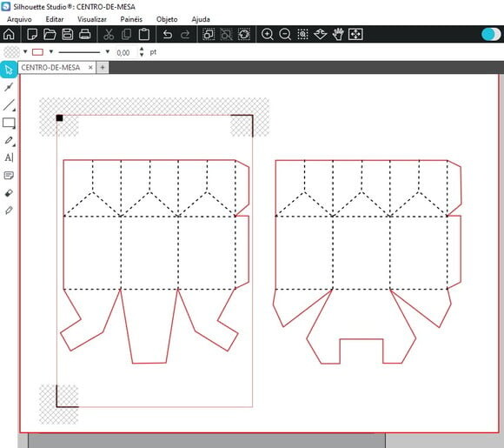The width and height of the screenshot is (504, 448).
Task: Cut selection with scissors icon
Action: click(x=109, y=34)
